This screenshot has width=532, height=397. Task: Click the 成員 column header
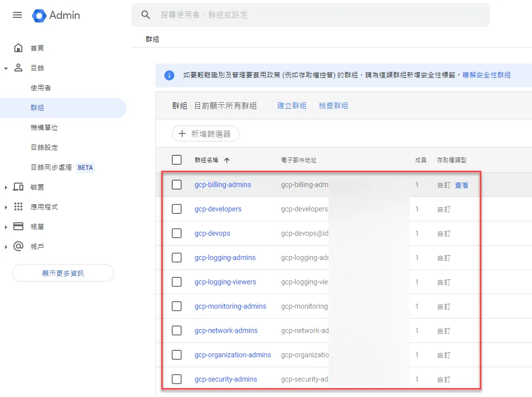[x=421, y=160]
